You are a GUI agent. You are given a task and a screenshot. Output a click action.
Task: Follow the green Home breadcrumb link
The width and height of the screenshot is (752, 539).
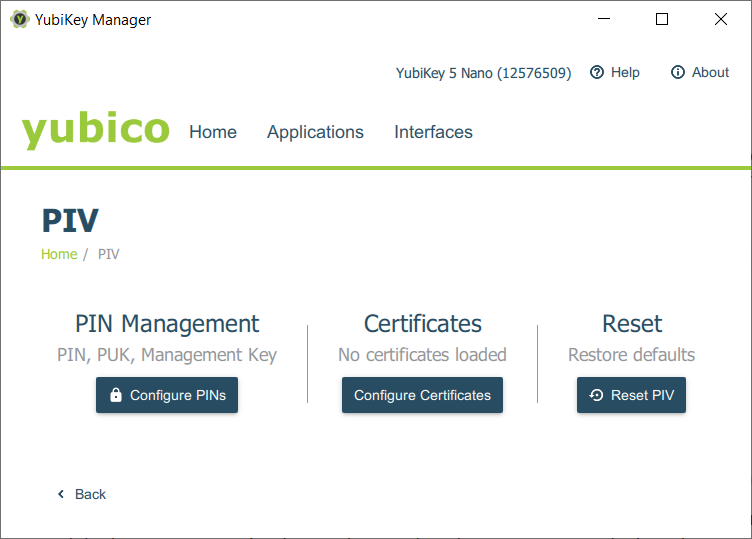59,254
